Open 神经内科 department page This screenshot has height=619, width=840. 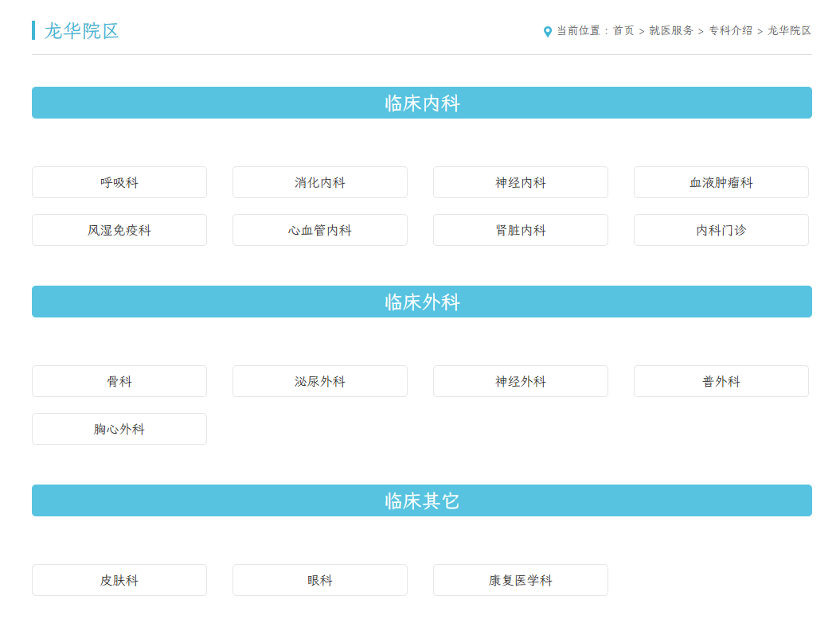521,182
